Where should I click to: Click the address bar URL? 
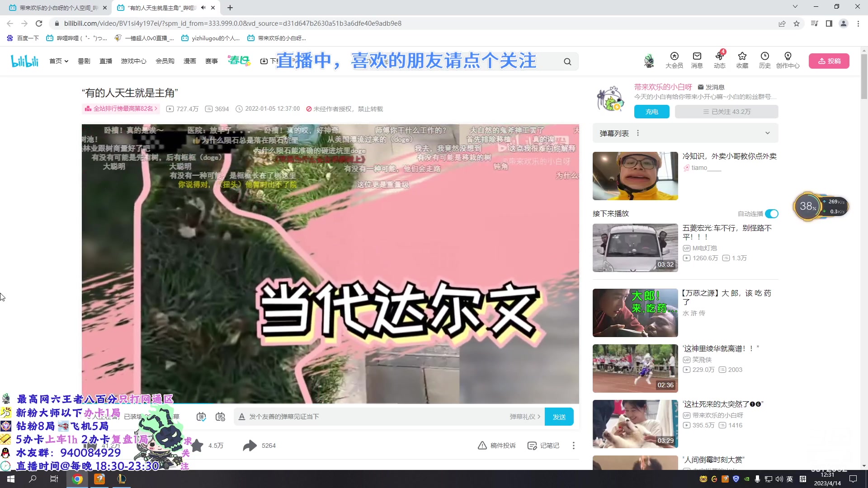pos(233,23)
